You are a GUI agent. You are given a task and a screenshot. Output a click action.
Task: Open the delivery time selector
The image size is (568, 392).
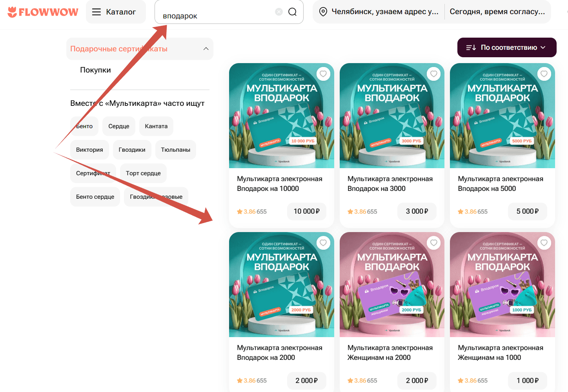tap(497, 12)
